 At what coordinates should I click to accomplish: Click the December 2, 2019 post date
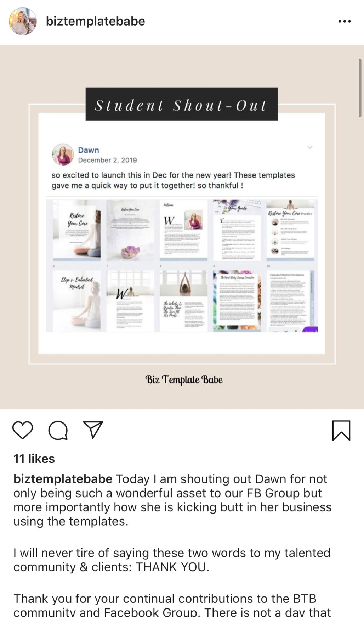pos(107,160)
